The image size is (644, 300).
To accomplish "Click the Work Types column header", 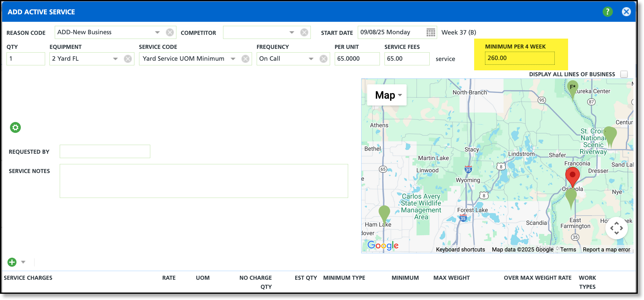I will click(587, 282).
